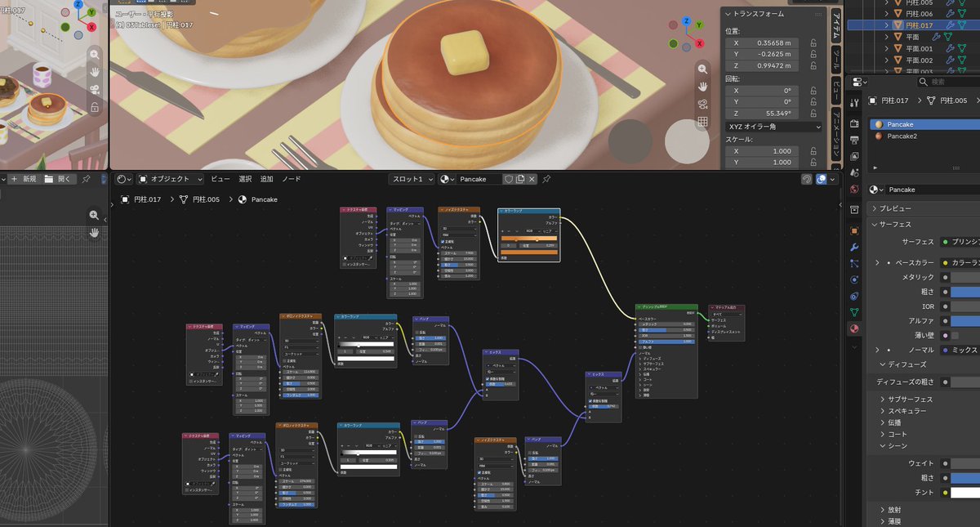The image size is (980, 527).
Task: Open the View Layer properties tab
Action: click(854, 156)
